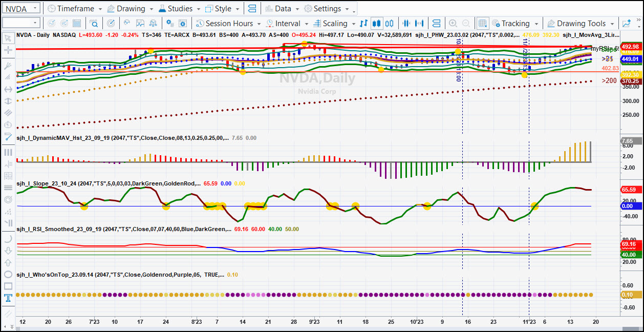Click the compress bar spacing icon
This screenshot has width=644, height=332.
pos(407,24)
